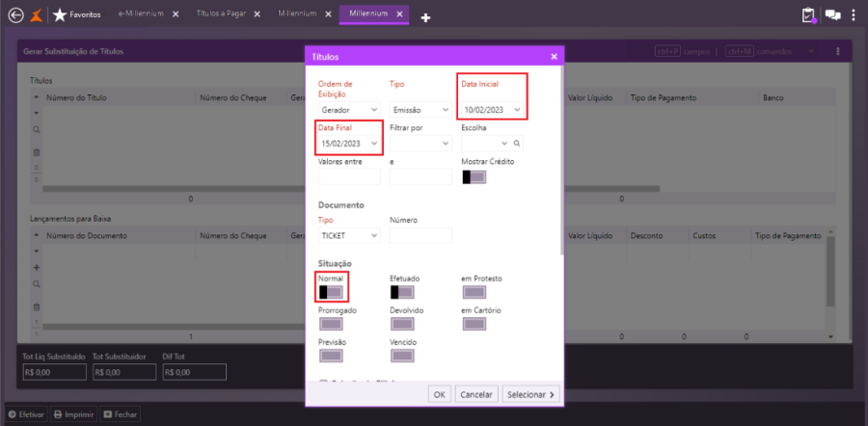Click plus icon in Lançamentos para Baixa
Image resolution: width=868 pixels, height=426 pixels.
(36, 267)
